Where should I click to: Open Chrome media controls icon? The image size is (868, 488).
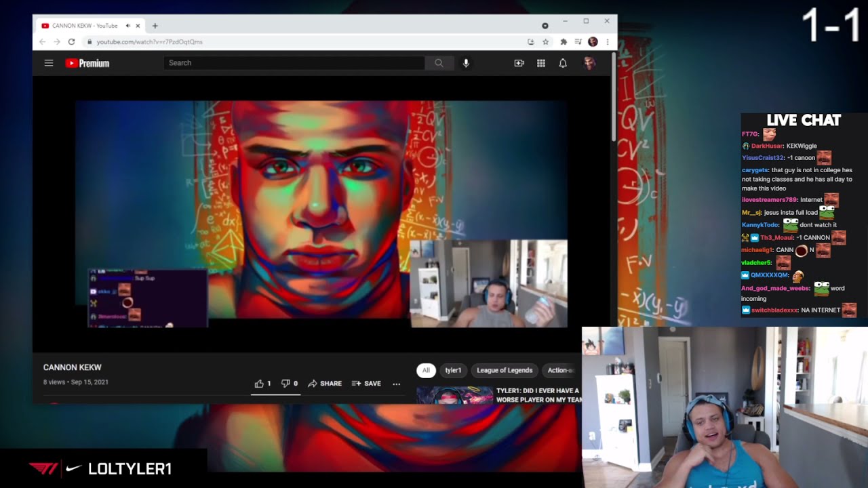(578, 41)
